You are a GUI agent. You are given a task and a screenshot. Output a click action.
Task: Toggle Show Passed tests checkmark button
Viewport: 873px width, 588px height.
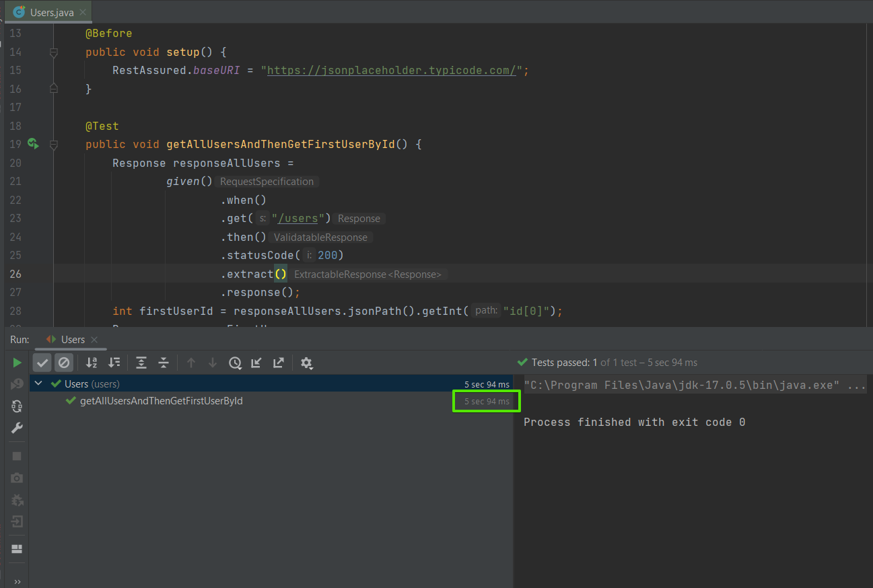pos(42,363)
